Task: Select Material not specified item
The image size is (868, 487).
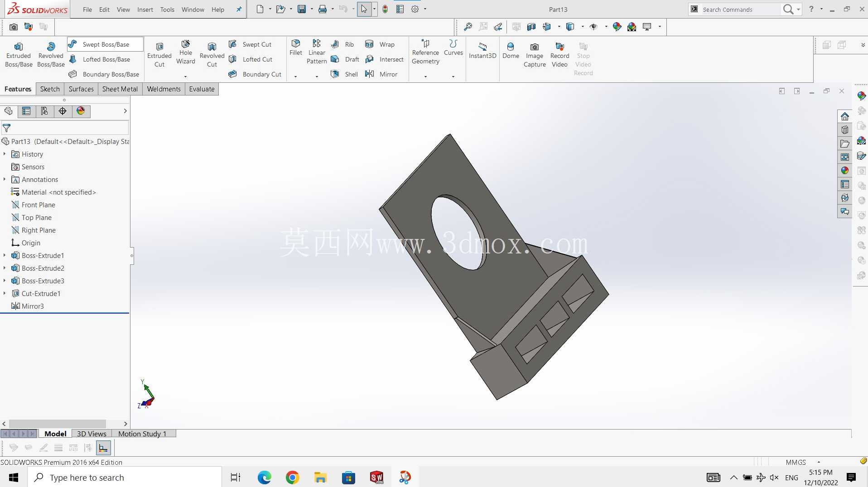Action: click(x=53, y=192)
